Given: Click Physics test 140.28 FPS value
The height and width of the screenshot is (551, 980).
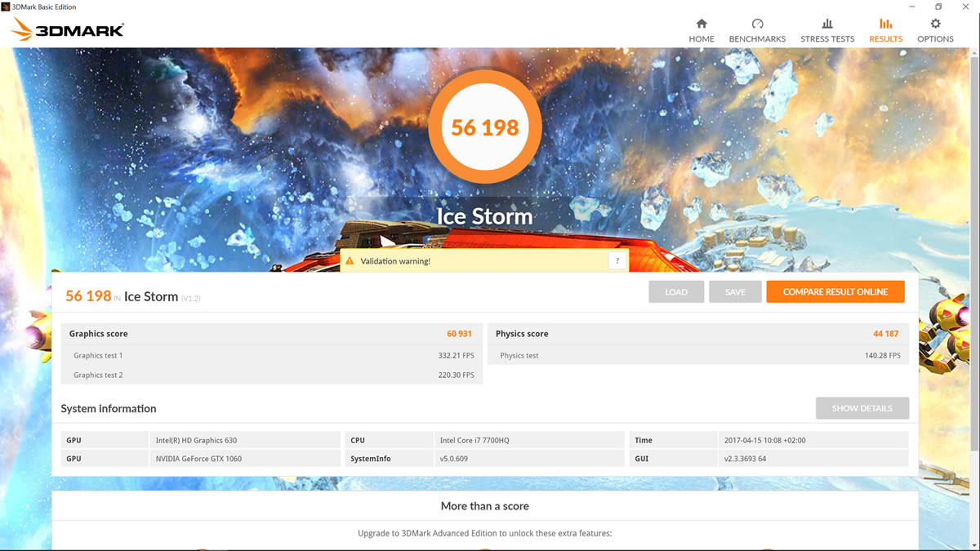Looking at the screenshot, I should (882, 356).
